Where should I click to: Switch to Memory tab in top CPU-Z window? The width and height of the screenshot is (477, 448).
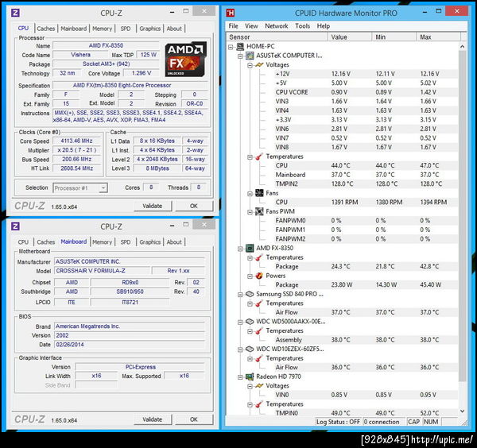click(103, 29)
